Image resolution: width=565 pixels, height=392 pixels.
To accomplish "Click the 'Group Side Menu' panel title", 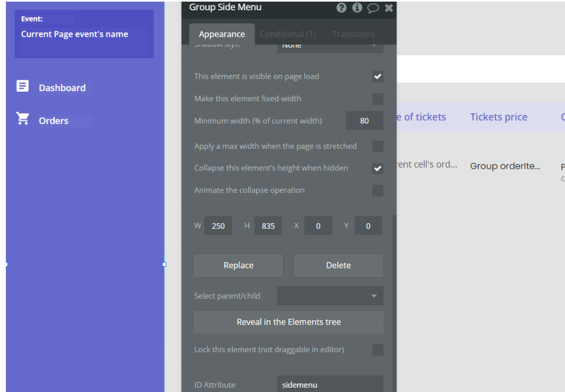I will 225,7.
